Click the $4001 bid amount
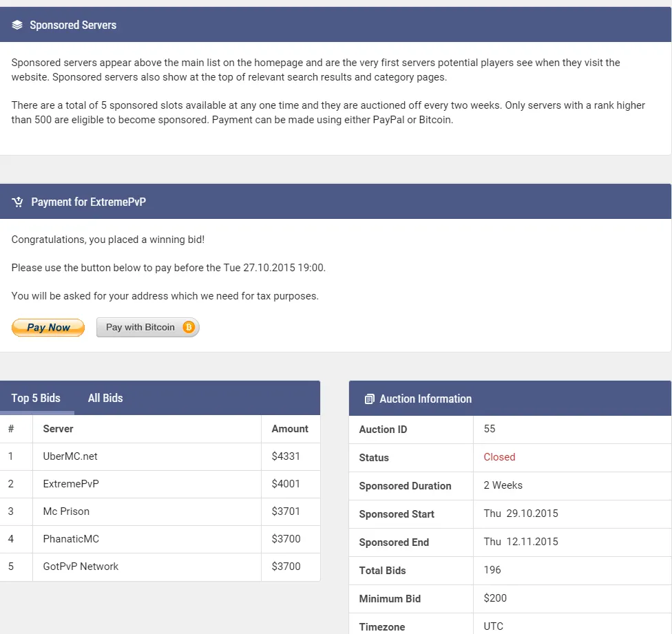 [286, 484]
